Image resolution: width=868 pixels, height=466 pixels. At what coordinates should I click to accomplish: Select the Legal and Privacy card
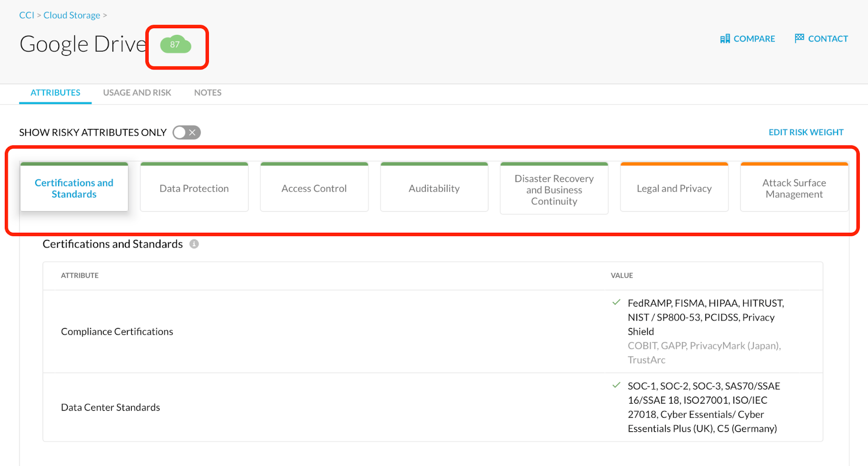point(674,187)
